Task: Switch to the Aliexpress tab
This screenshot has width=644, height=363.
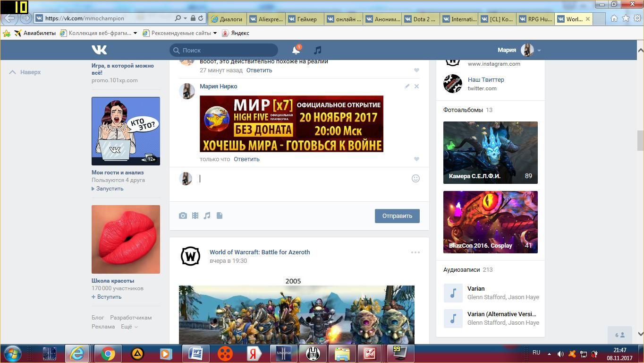Action: pos(266,19)
